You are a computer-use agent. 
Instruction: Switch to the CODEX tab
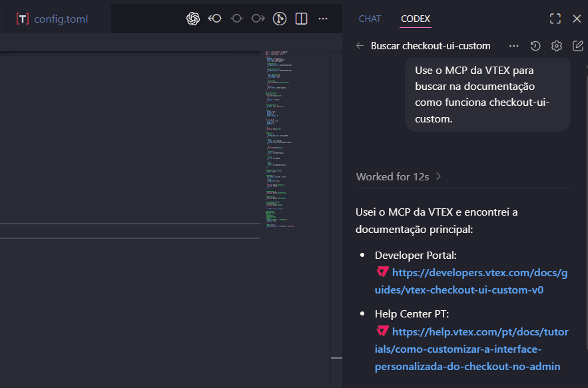pos(416,19)
